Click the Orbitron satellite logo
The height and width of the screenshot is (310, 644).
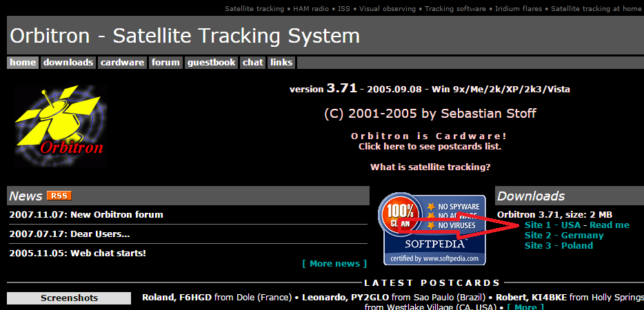pyautogui.click(x=60, y=125)
